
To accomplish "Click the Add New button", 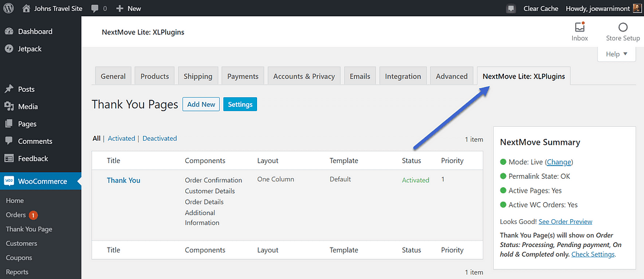I will tap(201, 104).
